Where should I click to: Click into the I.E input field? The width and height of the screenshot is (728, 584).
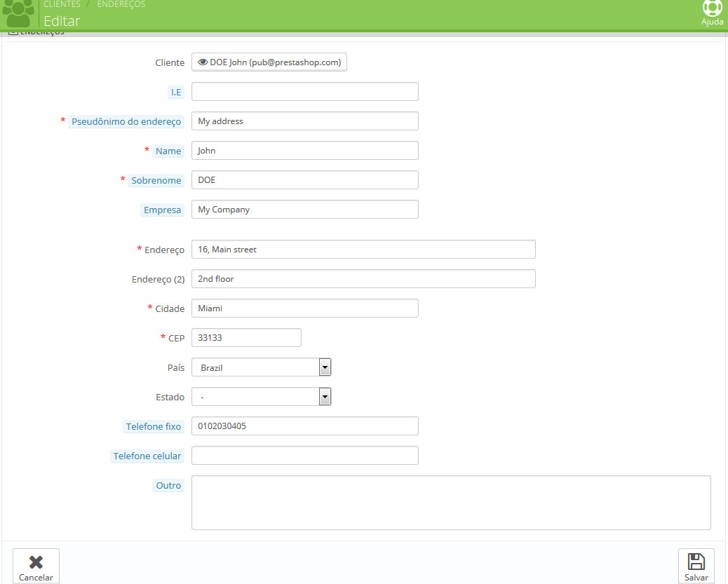point(305,91)
